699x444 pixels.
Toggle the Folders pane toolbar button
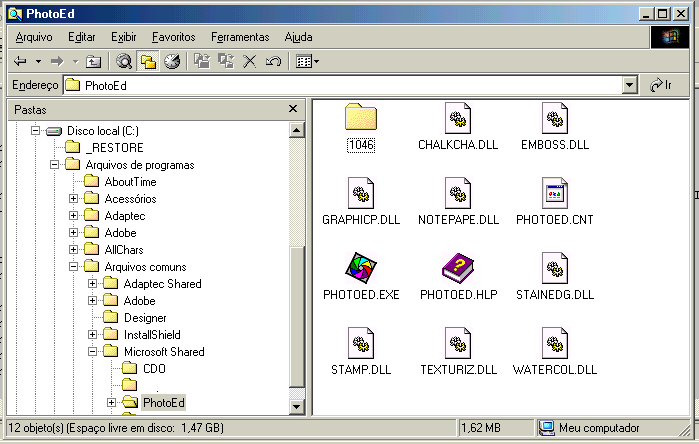pyautogui.click(x=148, y=62)
